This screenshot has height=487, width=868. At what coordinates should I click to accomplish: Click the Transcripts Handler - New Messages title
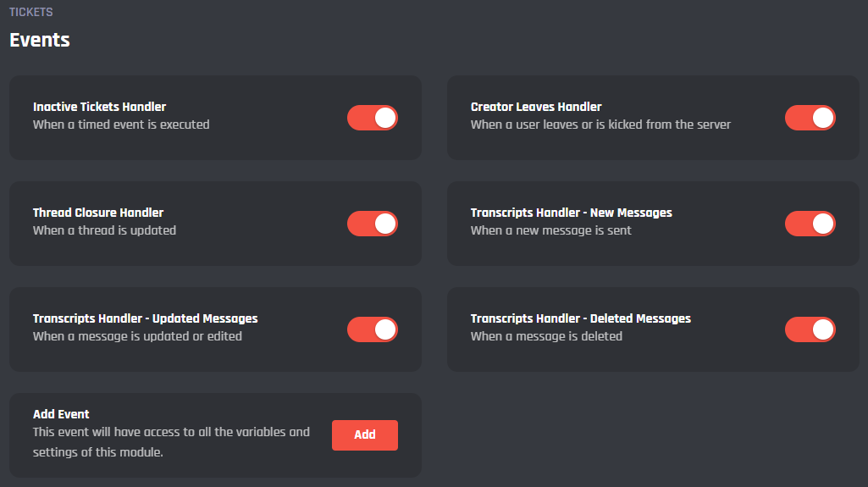(571, 213)
